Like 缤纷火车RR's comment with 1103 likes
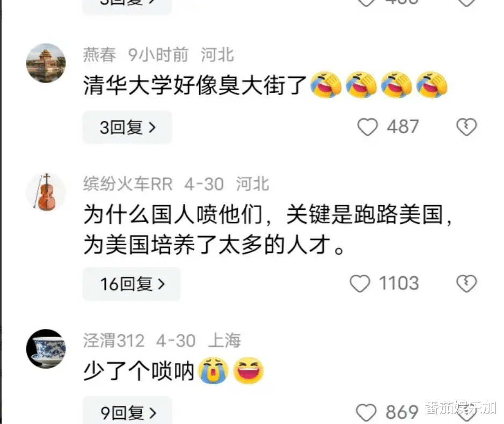The image size is (504, 424). click(x=360, y=283)
